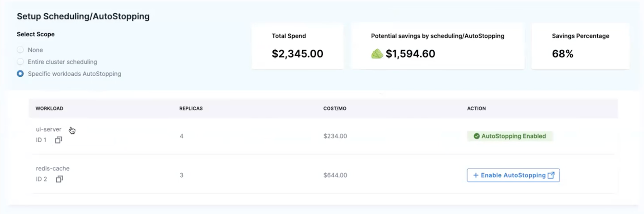Click the Total Spend card
The image size is (644, 214).
[x=297, y=46]
